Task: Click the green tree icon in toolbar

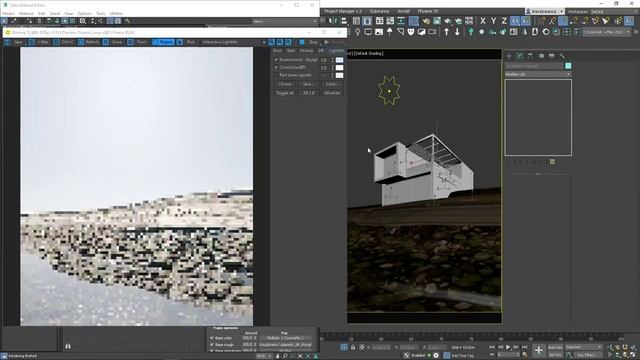Action: [471, 32]
